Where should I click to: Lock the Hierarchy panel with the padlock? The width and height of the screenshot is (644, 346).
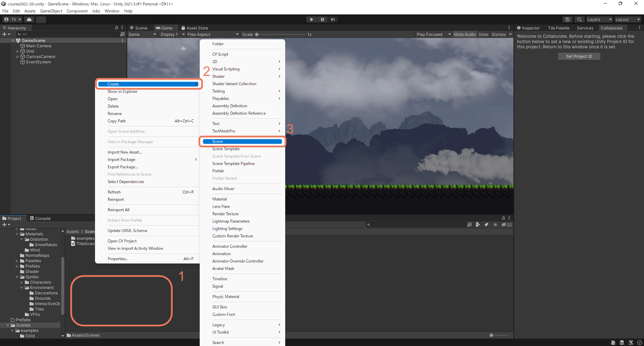click(x=116, y=28)
